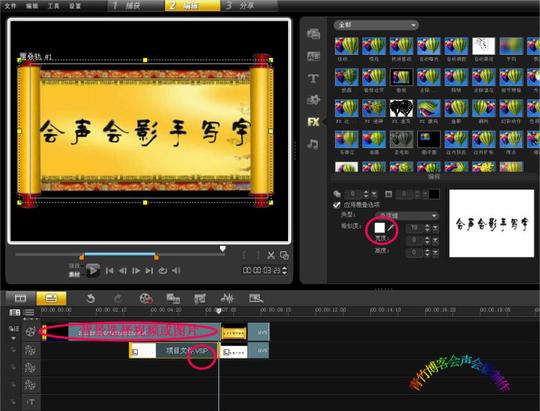Open the Graphic library icon

tap(313, 100)
